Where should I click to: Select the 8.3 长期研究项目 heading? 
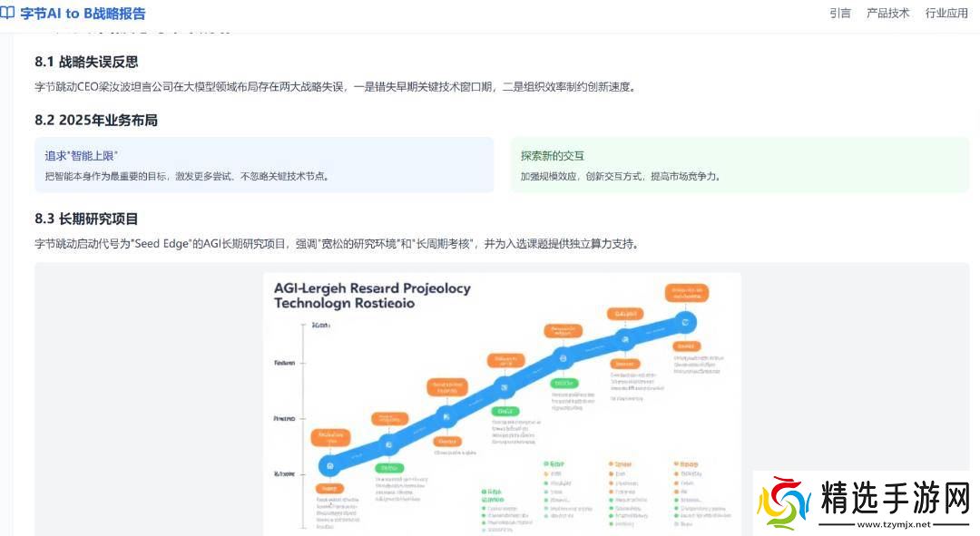pos(86,219)
